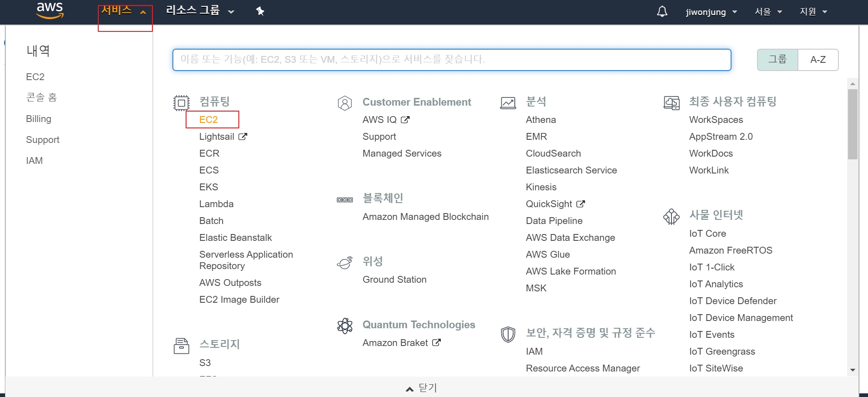Open MSK service
Screen dimensions: 868x397
[536, 288]
